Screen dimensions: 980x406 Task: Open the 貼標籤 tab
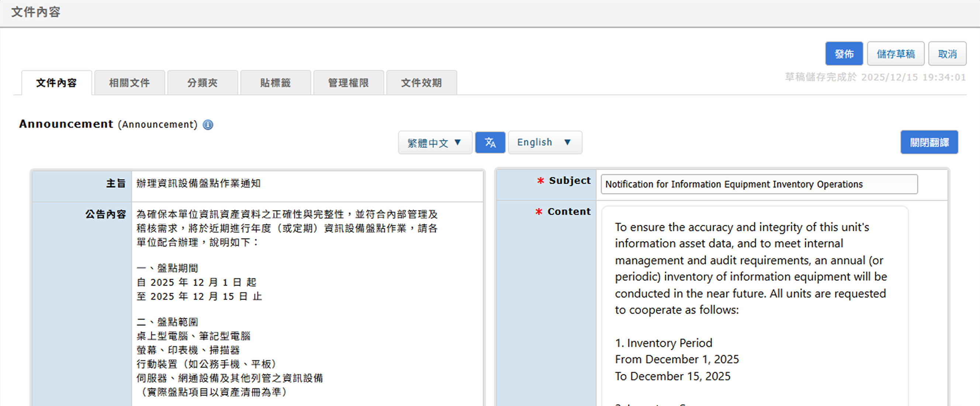point(275,83)
